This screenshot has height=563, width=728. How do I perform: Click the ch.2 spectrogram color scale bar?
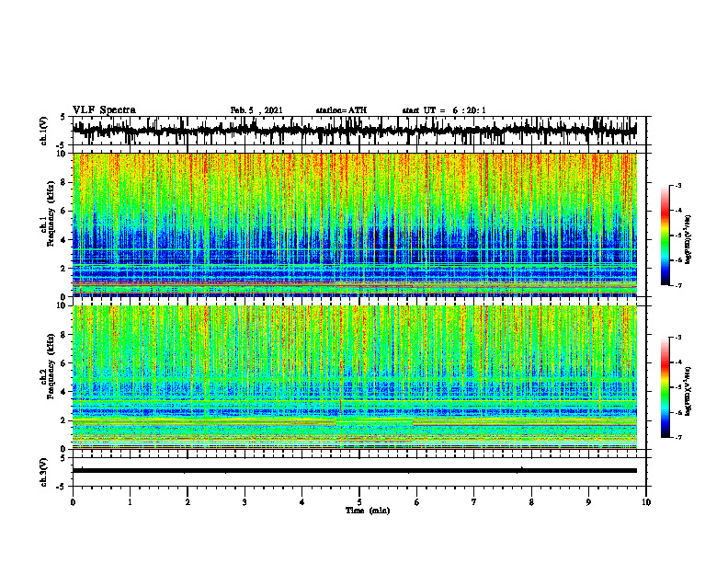pos(665,387)
